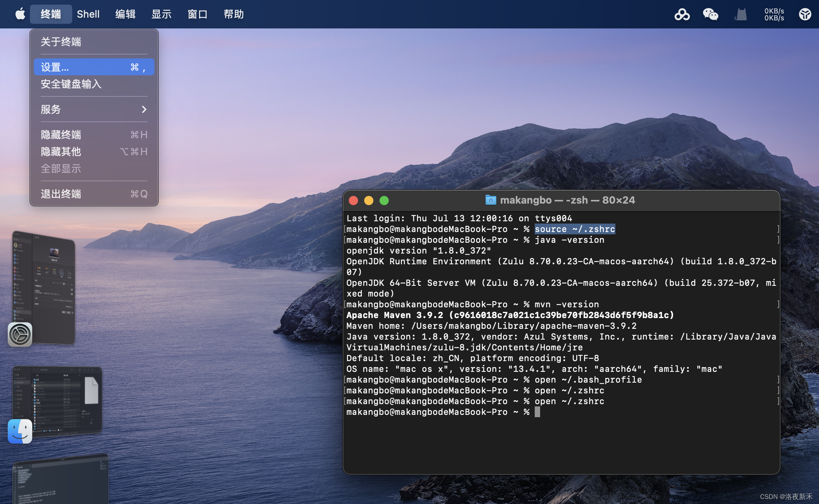Choose 关于终端 from the menu
The width and height of the screenshot is (819, 504).
click(61, 41)
